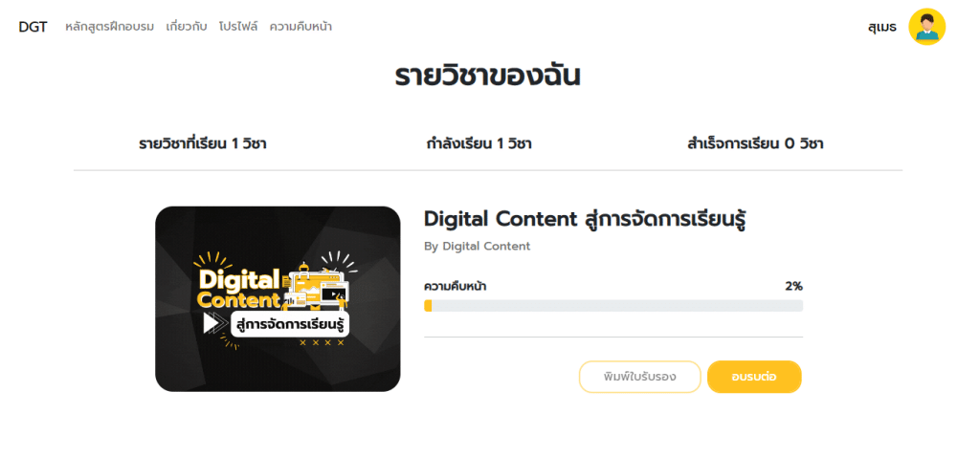Screen dimensions: 980x457
Task: Click the By Digital Content author text
Action: coord(477,246)
